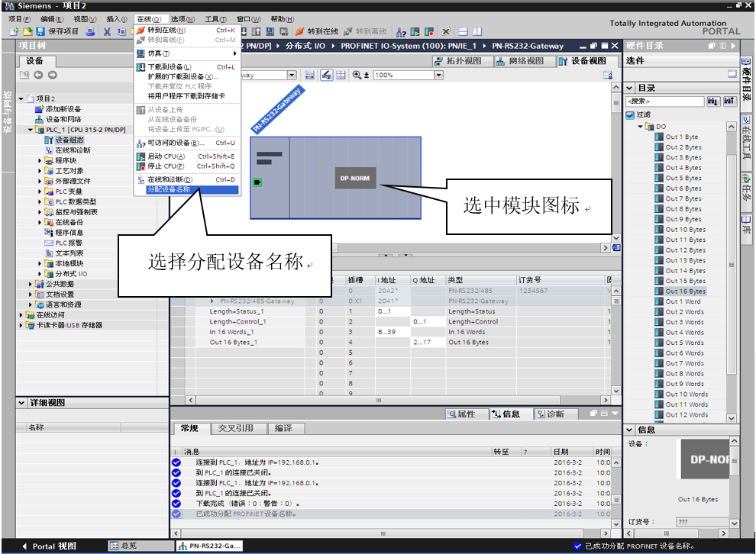Select Out 1 Word in hardware catalog
The height and width of the screenshot is (554, 756).
click(x=678, y=301)
